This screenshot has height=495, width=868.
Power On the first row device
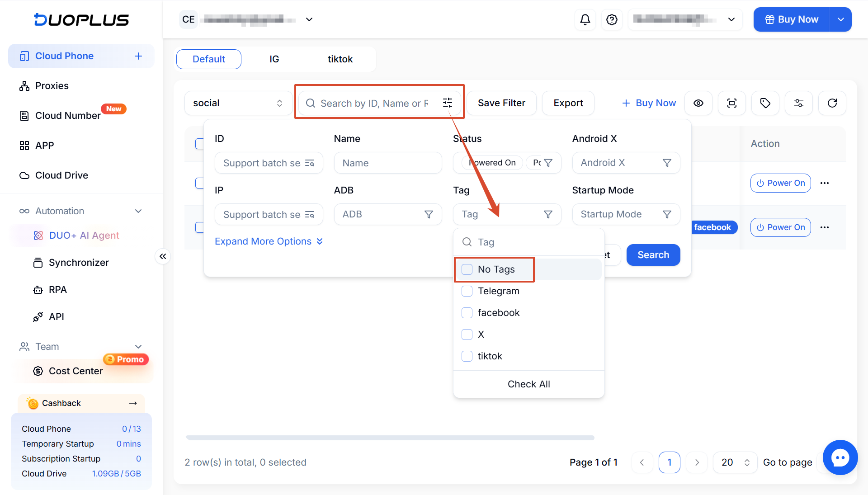pyautogui.click(x=781, y=183)
